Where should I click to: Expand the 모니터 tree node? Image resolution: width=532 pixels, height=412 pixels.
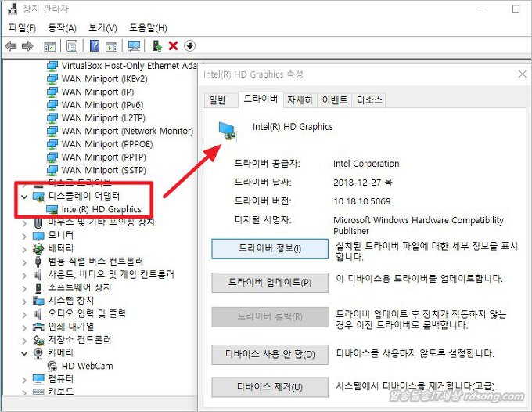click(24, 235)
